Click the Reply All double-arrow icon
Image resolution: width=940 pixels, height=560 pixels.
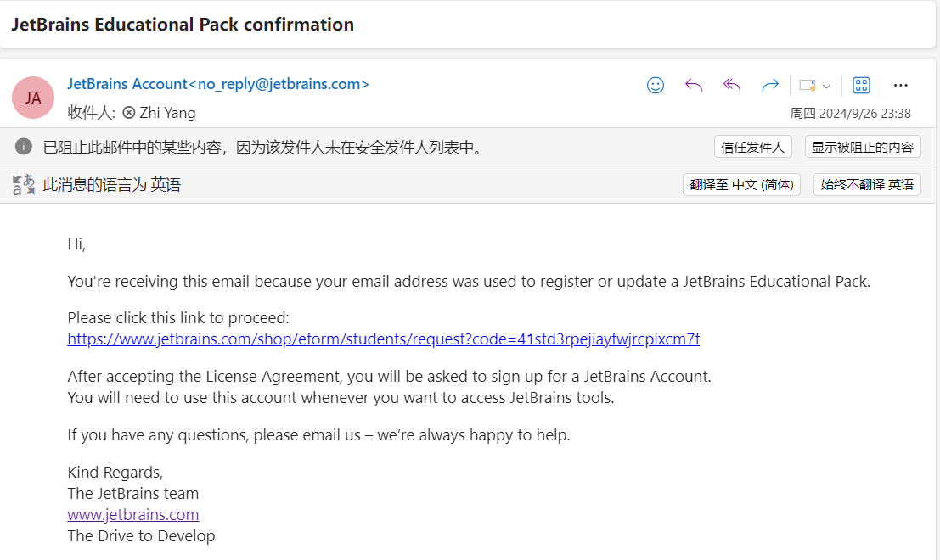tap(732, 85)
